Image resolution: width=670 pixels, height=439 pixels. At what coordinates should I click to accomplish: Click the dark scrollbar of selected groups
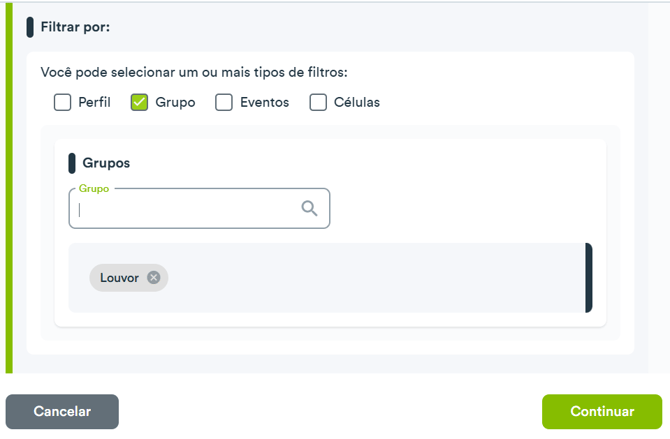(x=589, y=278)
